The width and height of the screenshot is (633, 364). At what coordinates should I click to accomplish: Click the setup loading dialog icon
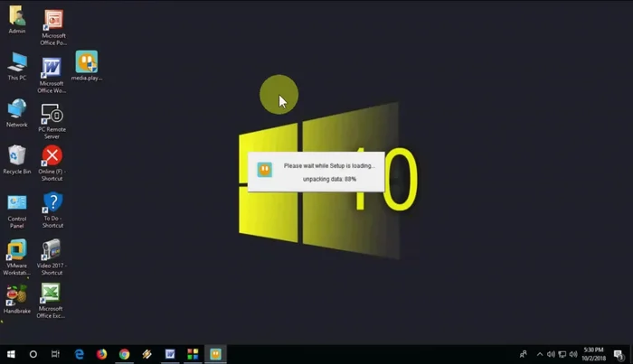point(265,170)
